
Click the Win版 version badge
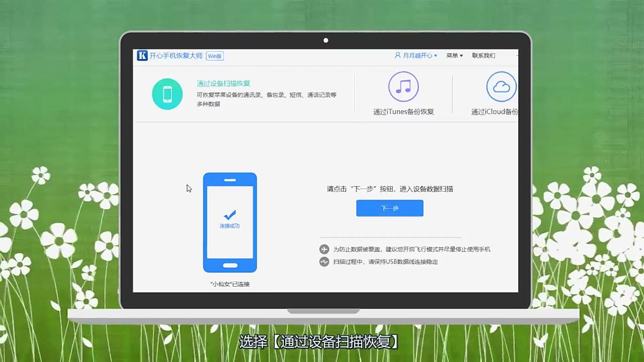(x=215, y=56)
